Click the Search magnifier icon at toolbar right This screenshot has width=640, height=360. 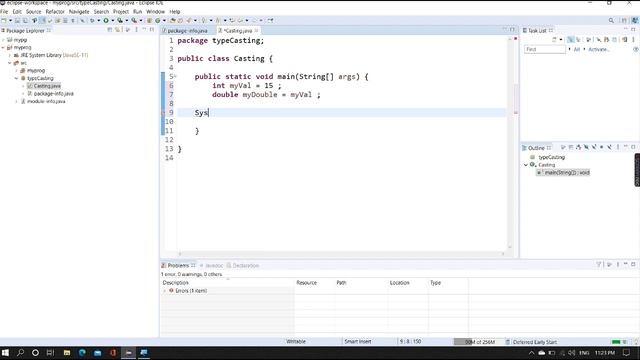pos(611,20)
